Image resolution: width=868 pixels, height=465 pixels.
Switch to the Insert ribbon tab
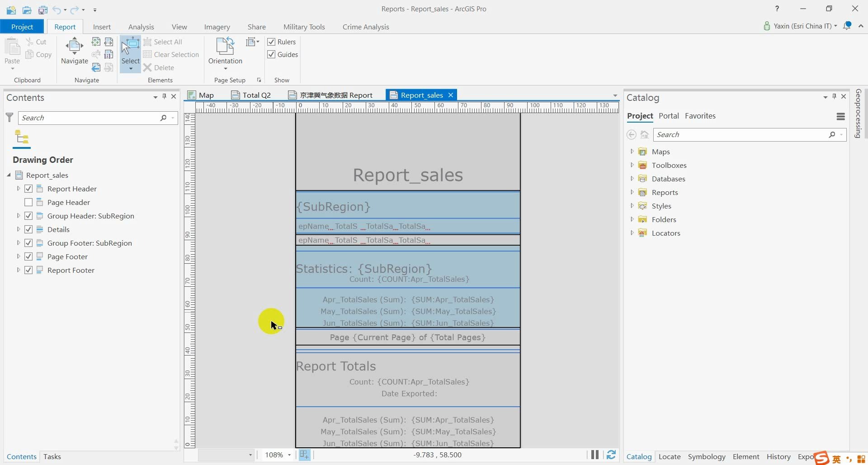pos(102,27)
